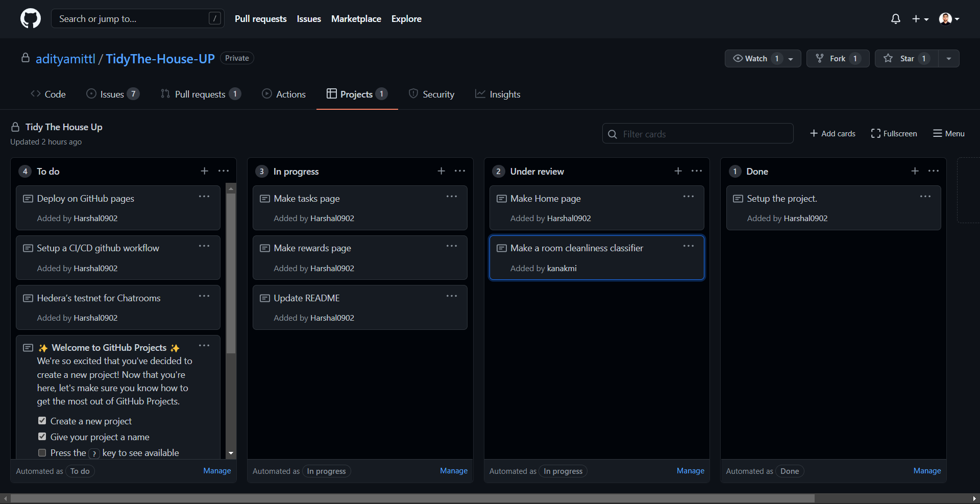Open the GitHub logo home link
This screenshot has width=980, height=504.
(x=31, y=19)
